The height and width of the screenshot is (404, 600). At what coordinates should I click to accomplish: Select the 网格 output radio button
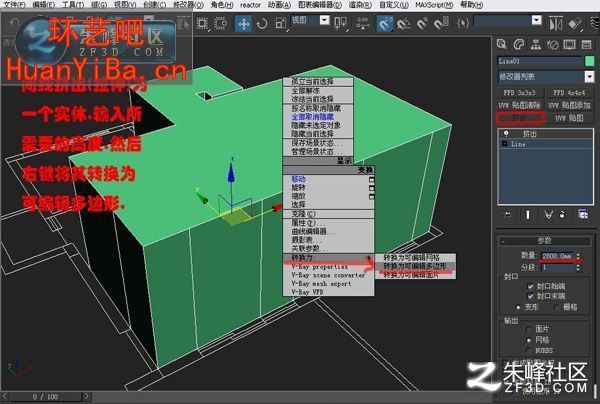(x=529, y=340)
